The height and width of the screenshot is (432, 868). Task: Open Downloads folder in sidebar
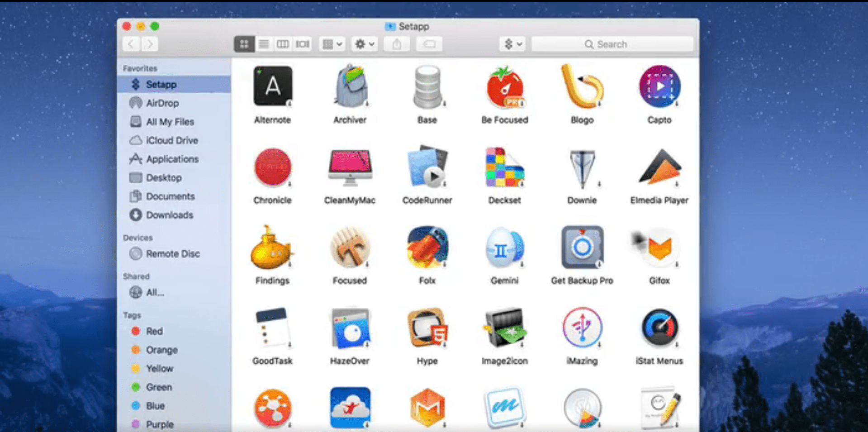[x=174, y=215]
